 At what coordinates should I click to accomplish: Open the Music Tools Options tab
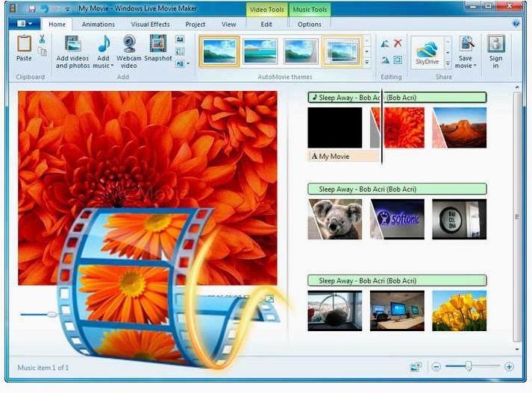point(310,25)
